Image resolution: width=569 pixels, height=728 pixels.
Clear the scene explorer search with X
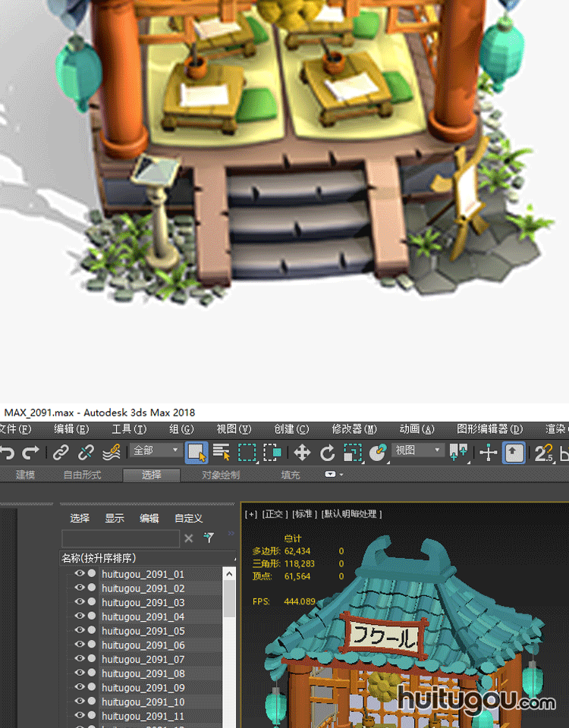point(189,538)
